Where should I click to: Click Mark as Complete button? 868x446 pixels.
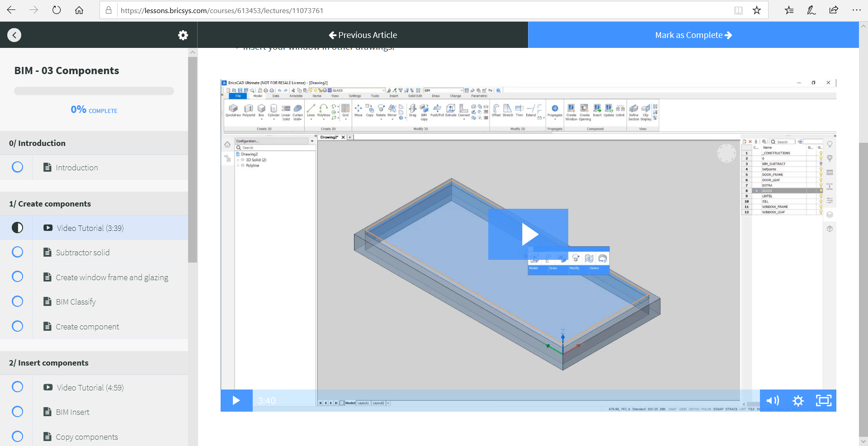(x=693, y=35)
